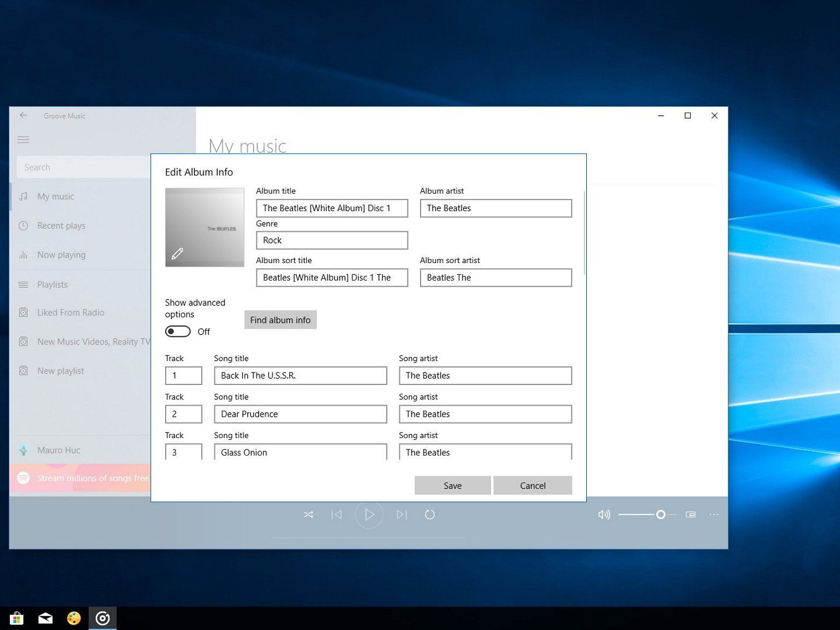840x630 pixels.
Task: Select Recent plays in sidebar
Action: tap(61, 226)
